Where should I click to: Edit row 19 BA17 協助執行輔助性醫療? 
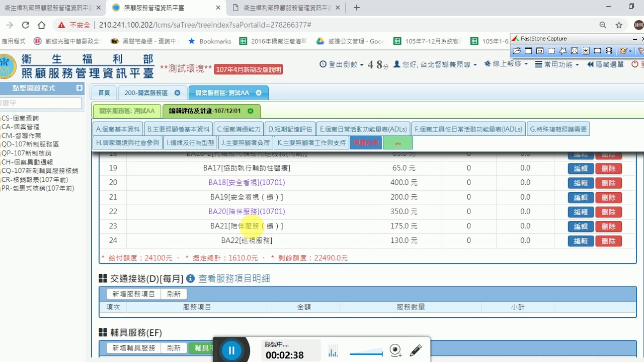[x=581, y=168]
